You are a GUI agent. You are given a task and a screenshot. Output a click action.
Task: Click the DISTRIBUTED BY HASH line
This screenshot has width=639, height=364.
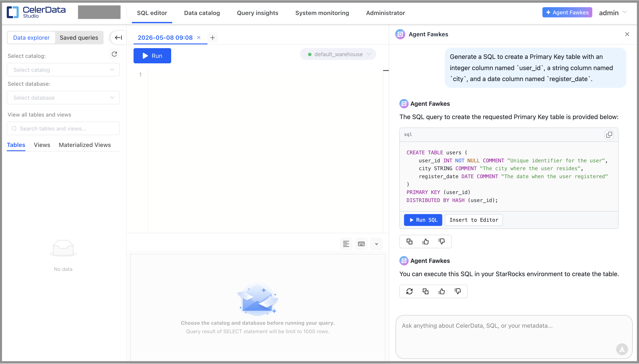452,200
